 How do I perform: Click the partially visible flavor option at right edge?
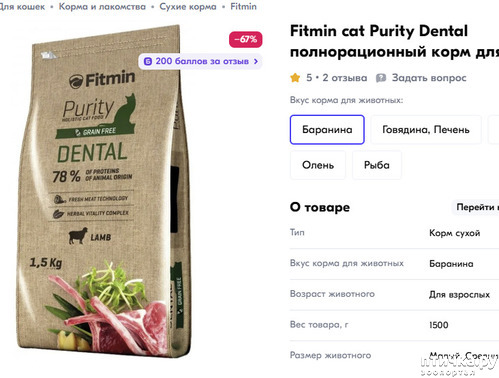(494, 130)
